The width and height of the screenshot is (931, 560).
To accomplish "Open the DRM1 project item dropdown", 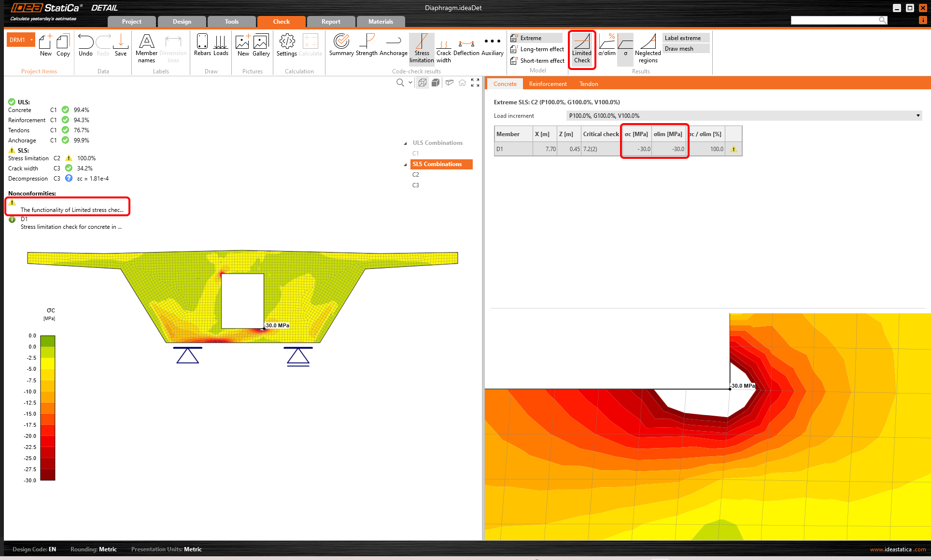I will [32, 40].
